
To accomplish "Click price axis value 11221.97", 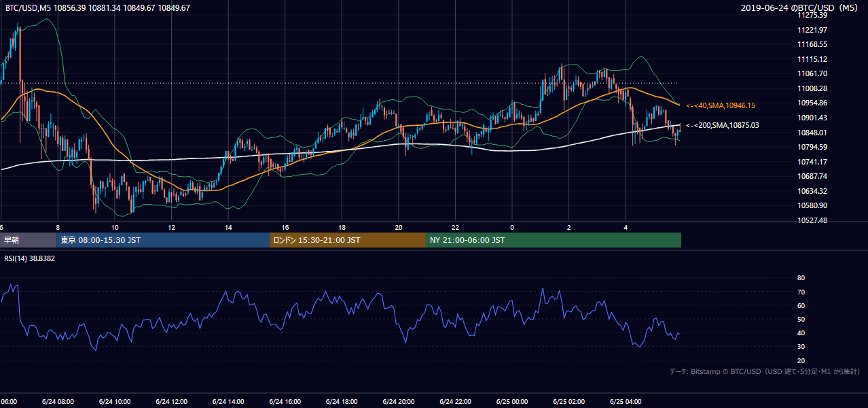I will (812, 30).
